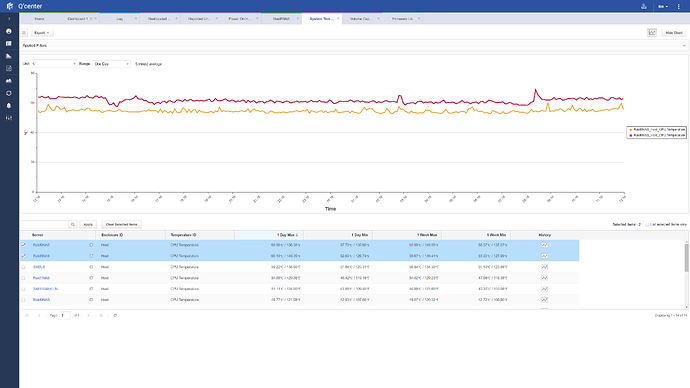Enable List selected items only checkbox
This screenshot has width=690, height=388.
pos(647,224)
